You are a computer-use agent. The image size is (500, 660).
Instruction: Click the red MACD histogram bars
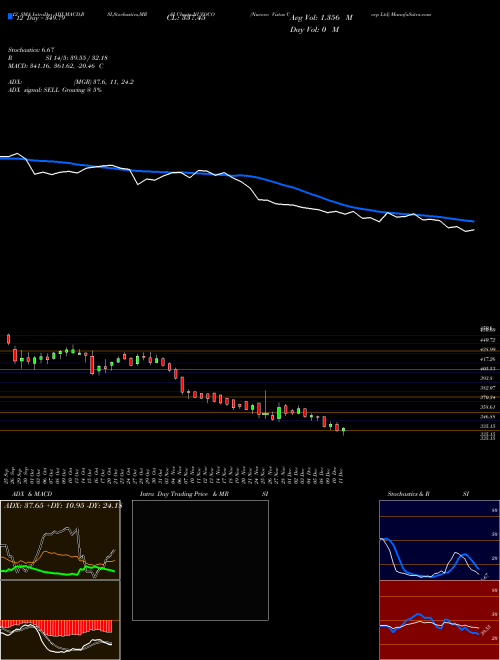(x=56, y=627)
